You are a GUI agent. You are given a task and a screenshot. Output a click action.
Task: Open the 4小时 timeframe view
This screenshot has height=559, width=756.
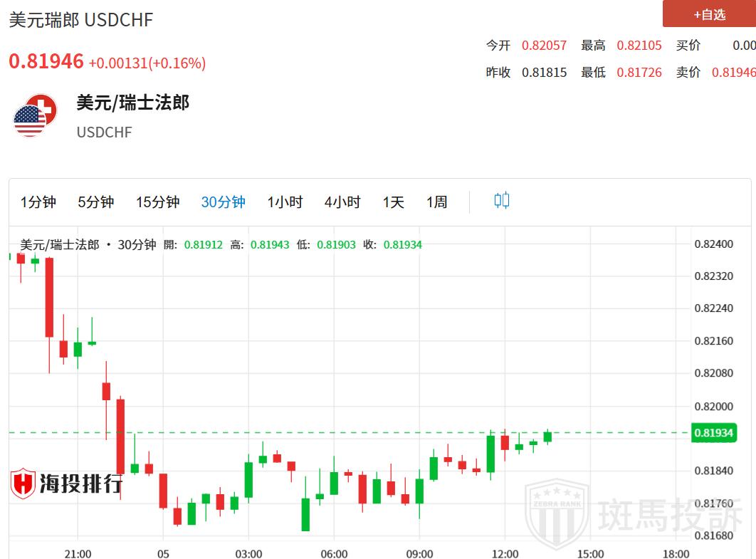point(342,202)
